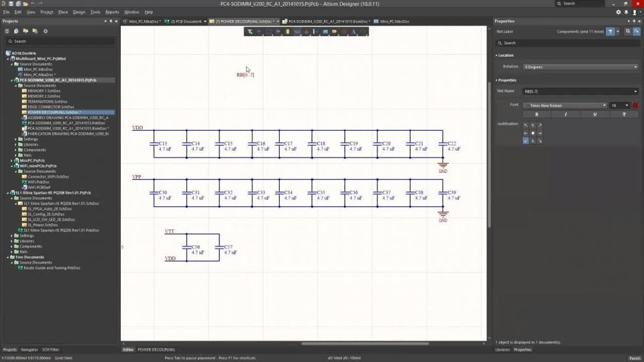Switch to the Mini_PC.MbaDoc first tab
Viewport: 644px width, 362px height.
coord(142,21)
